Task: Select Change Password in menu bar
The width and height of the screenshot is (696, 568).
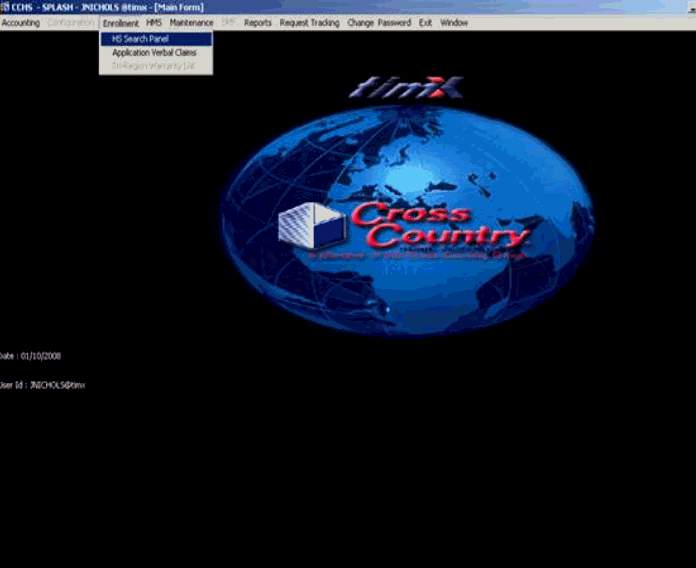Action: click(x=379, y=23)
